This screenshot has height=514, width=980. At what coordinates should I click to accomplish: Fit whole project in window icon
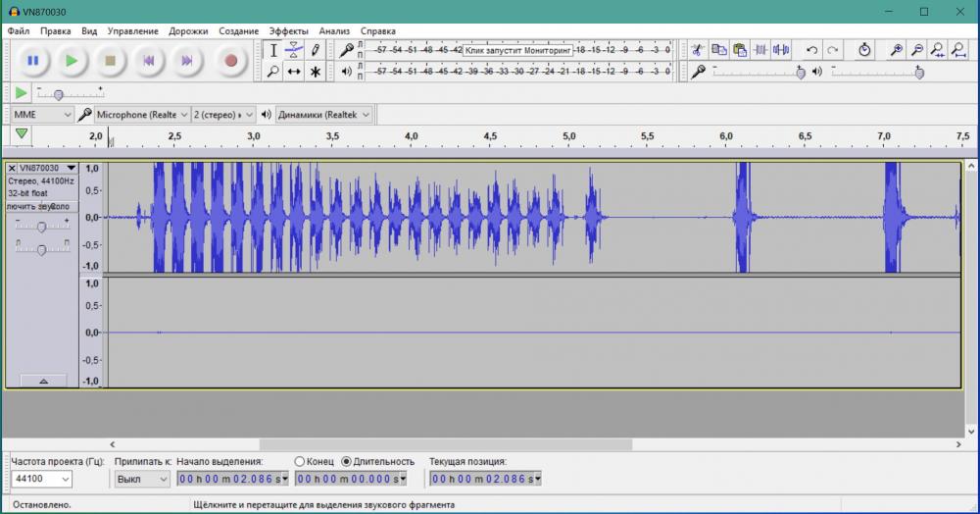coord(958,50)
